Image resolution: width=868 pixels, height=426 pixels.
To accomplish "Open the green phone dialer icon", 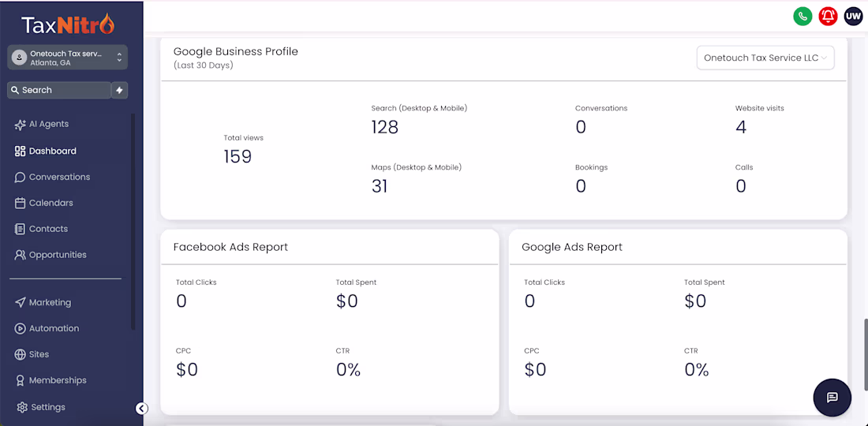I will [803, 17].
